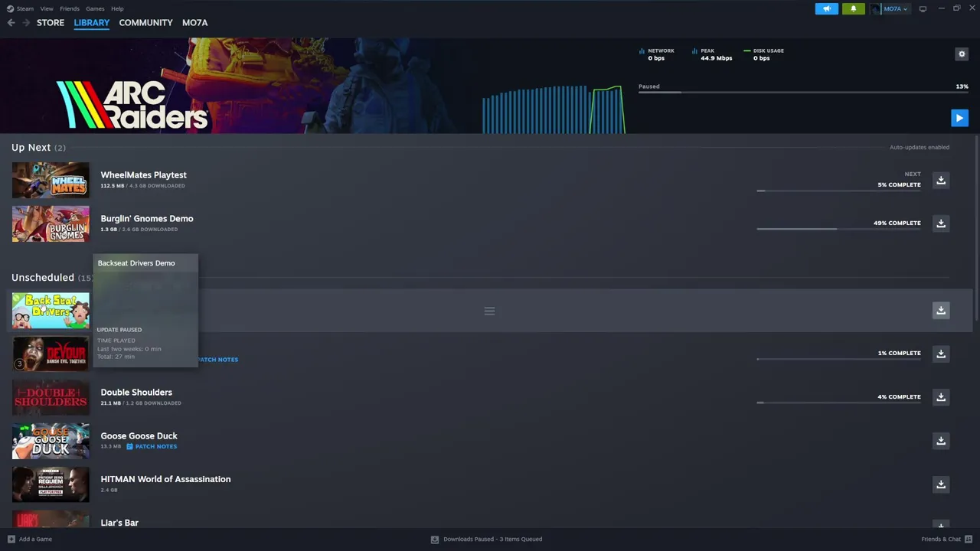
Task: Open the Big Picture mode monitor icon
Action: [x=923, y=9]
